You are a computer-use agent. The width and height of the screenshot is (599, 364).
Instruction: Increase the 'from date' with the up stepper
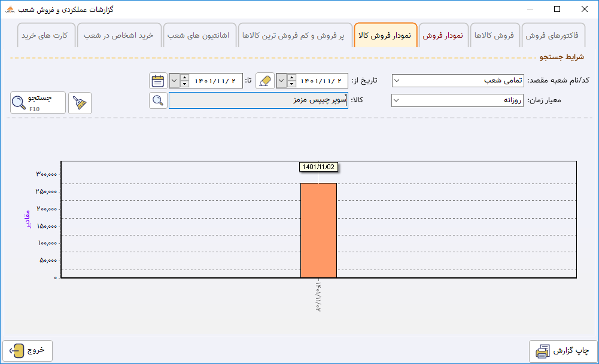(291, 78)
